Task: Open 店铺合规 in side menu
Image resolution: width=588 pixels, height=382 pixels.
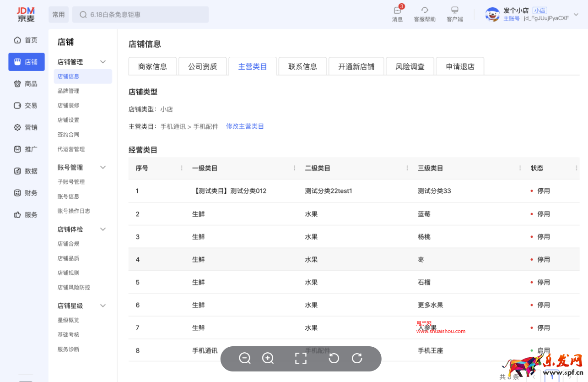Action: [68, 244]
